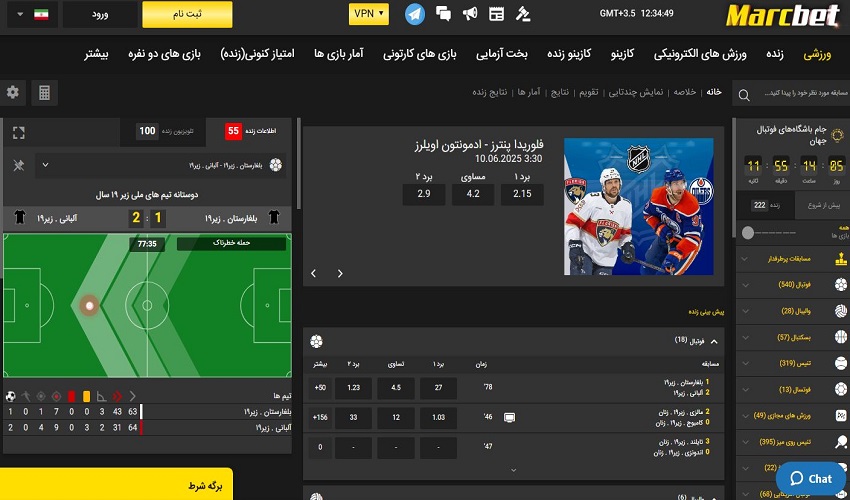850x500 pixels.
Task: Open the کازینو زنده menu item
Action: tap(569, 54)
